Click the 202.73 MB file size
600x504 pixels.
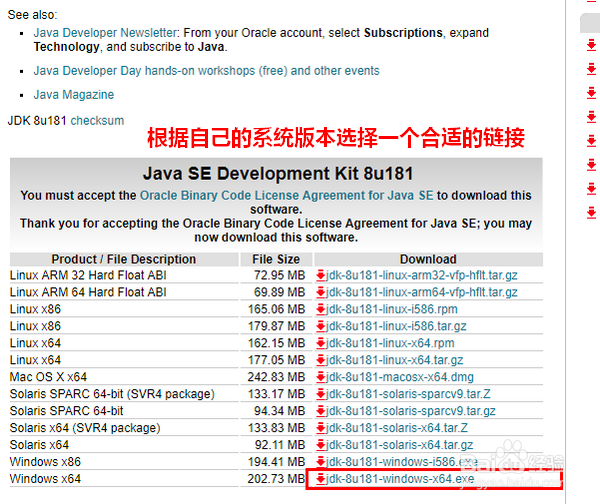[276, 479]
